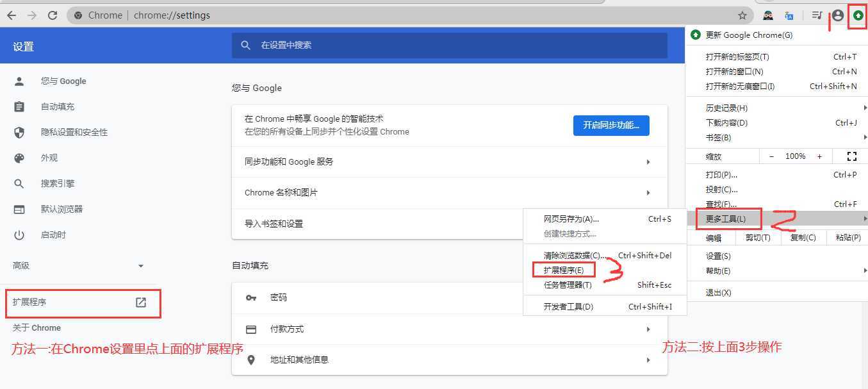The width and height of the screenshot is (868, 389).
Task: Click the location pin icon for 地址和其他信息
Action: 251,360
